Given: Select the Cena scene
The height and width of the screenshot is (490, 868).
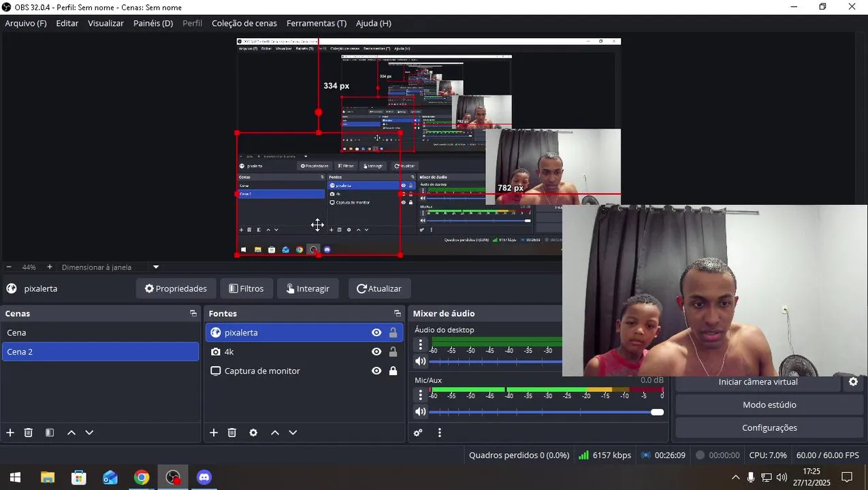Looking at the screenshot, I should pos(100,333).
